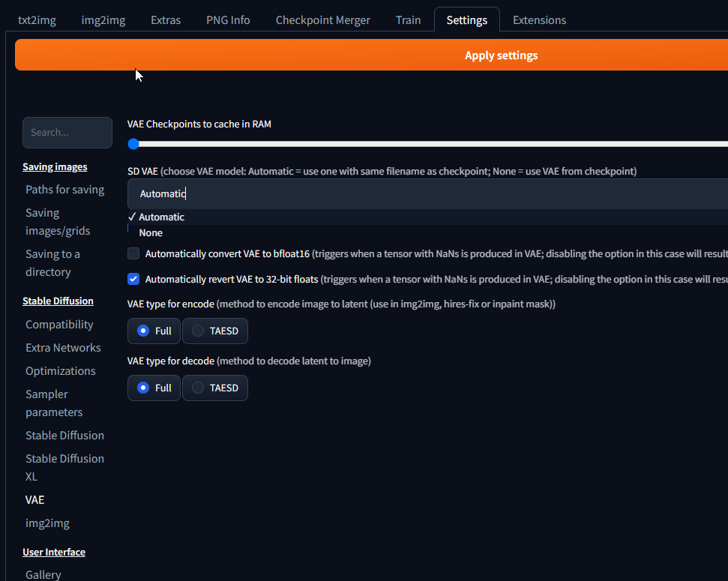
Task: Open Saving images/grids settings
Action: [58, 222]
